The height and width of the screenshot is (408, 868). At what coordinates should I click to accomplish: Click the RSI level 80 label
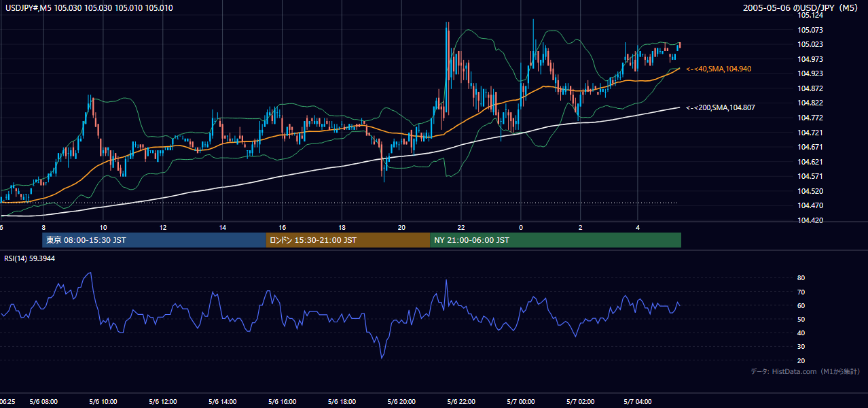[x=801, y=278]
